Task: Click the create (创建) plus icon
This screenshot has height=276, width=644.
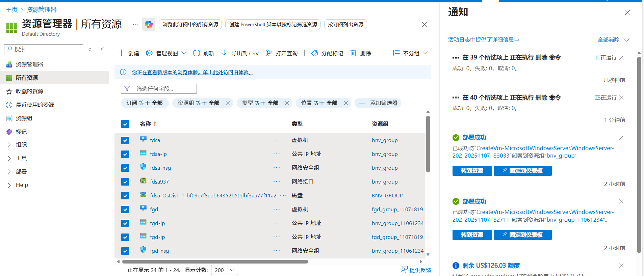Action: [x=121, y=53]
